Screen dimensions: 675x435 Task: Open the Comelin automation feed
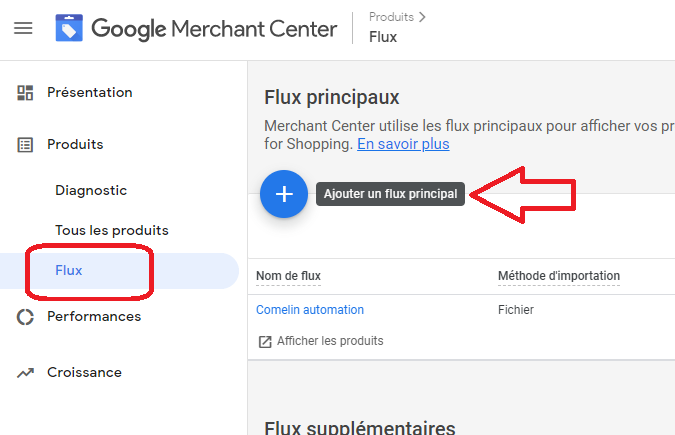coord(310,310)
